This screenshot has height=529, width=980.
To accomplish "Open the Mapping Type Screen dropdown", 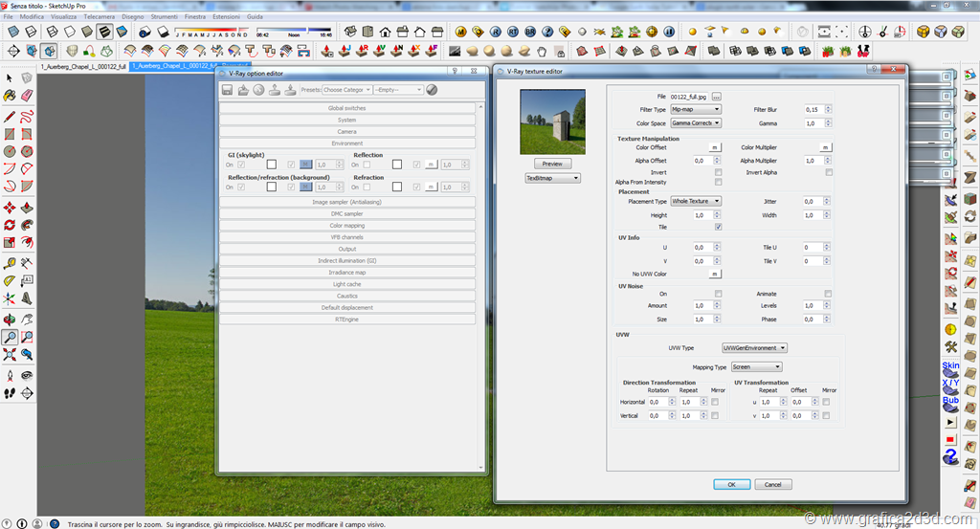I will pos(756,366).
